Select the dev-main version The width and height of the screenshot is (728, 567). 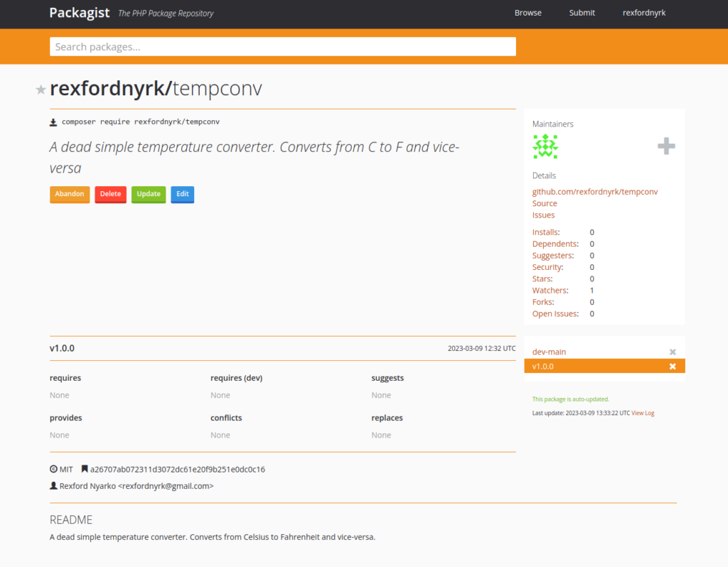[x=550, y=352]
